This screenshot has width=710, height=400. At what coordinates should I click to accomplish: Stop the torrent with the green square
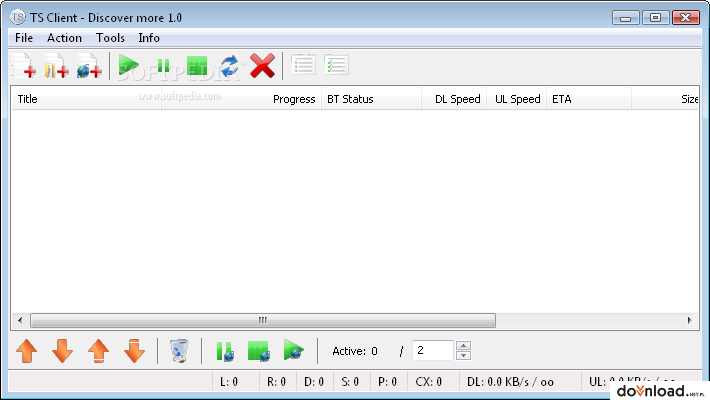[197, 66]
